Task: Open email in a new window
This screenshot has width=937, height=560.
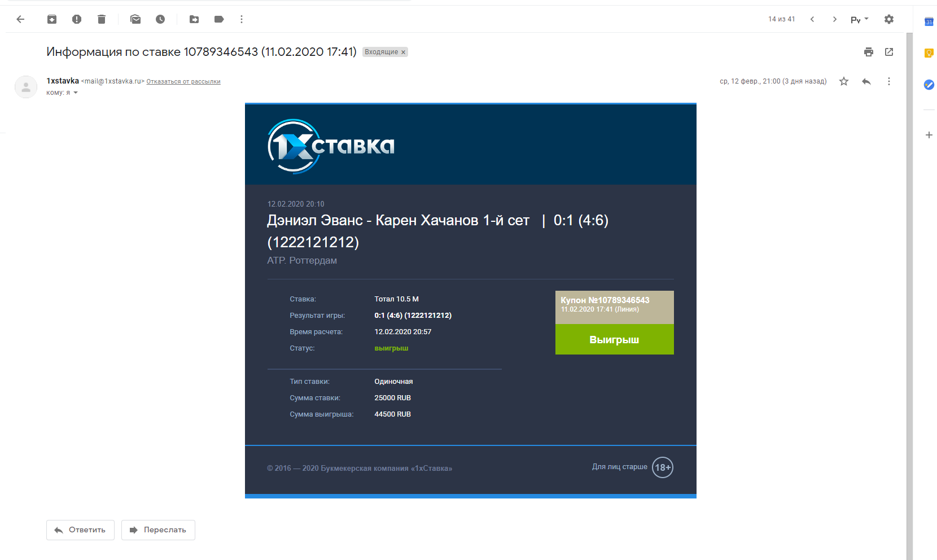Action: [889, 52]
